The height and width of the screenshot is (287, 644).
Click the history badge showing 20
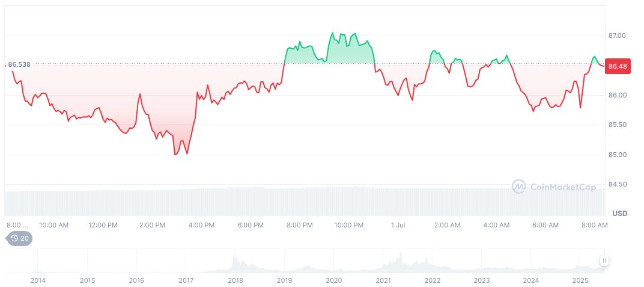click(x=20, y=238)
